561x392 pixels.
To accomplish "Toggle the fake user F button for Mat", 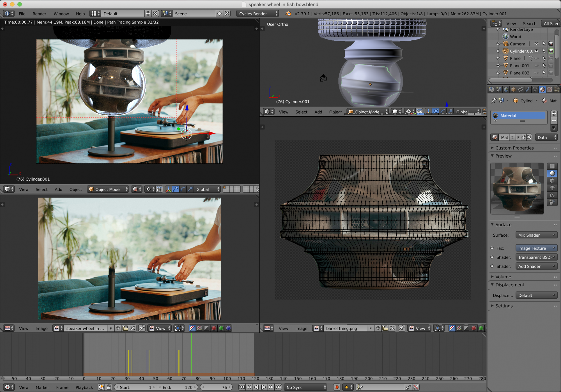I will 518,137.
